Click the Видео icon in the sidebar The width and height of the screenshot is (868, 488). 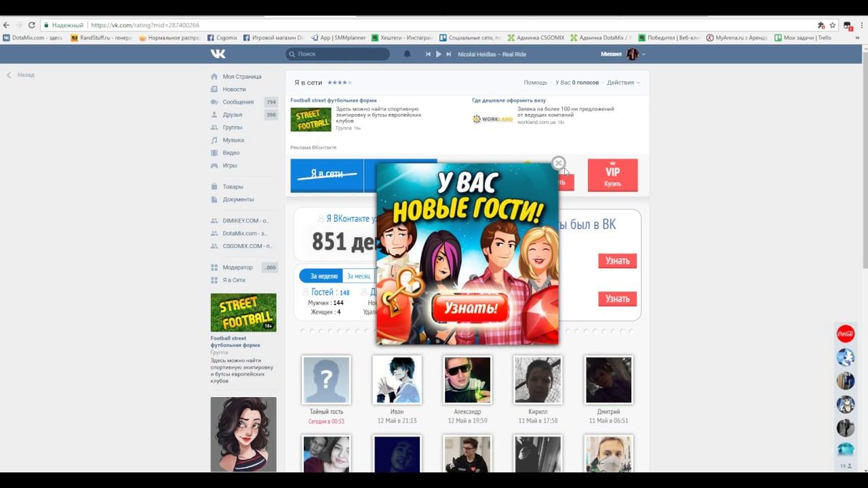(x=214, y=153)
